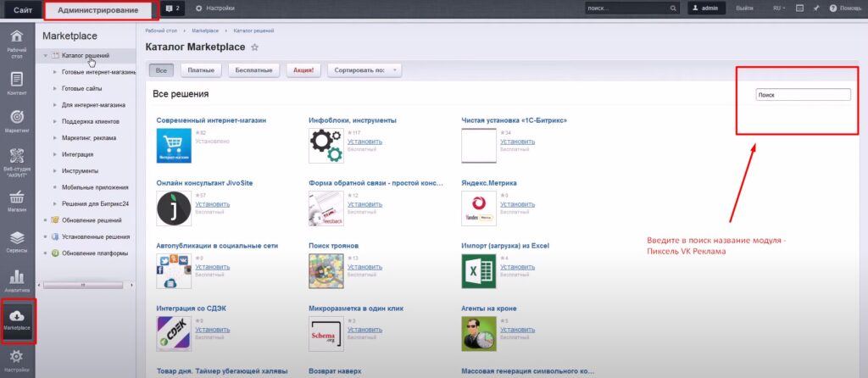Select the Бесплатные filter tab

point(253,70)
